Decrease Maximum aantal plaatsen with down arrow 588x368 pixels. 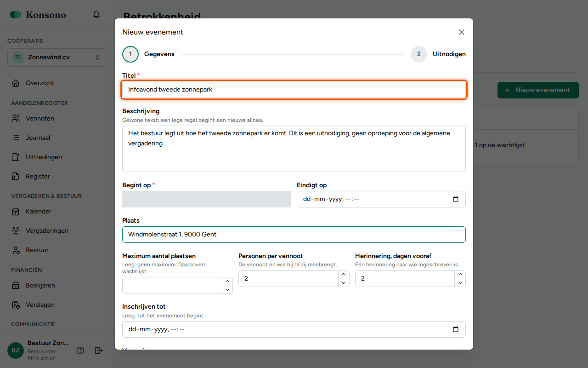pos(227,289)
